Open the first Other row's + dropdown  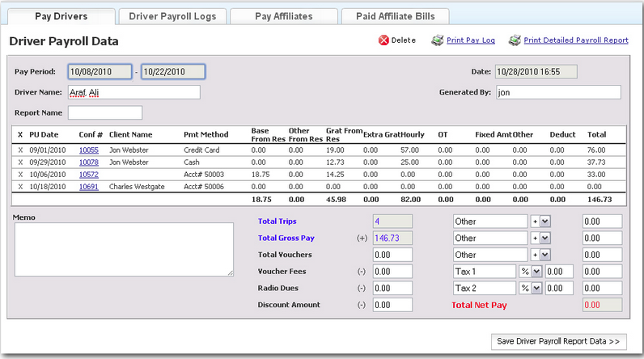544,222
